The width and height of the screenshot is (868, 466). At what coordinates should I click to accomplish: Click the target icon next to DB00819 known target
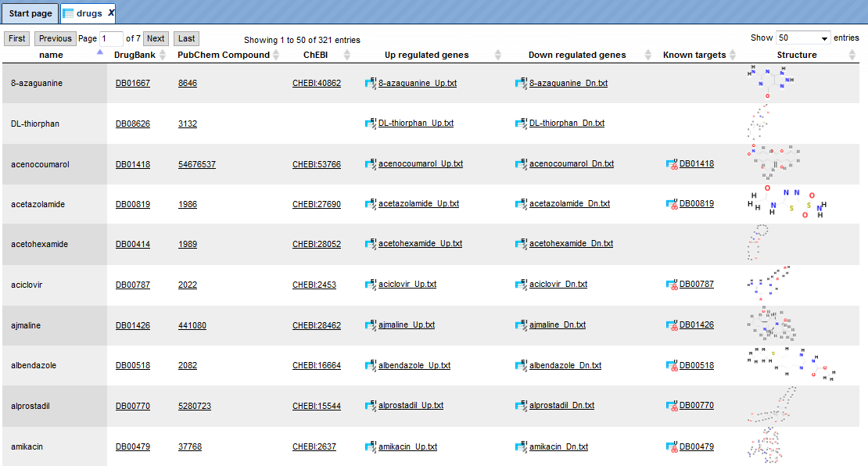(x=672, y=203)
